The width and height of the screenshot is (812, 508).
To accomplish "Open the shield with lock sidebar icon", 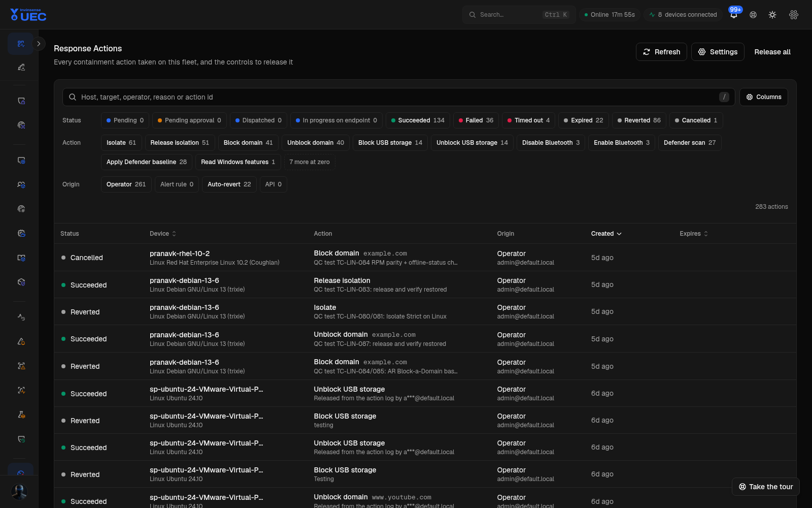I will 21,101.
